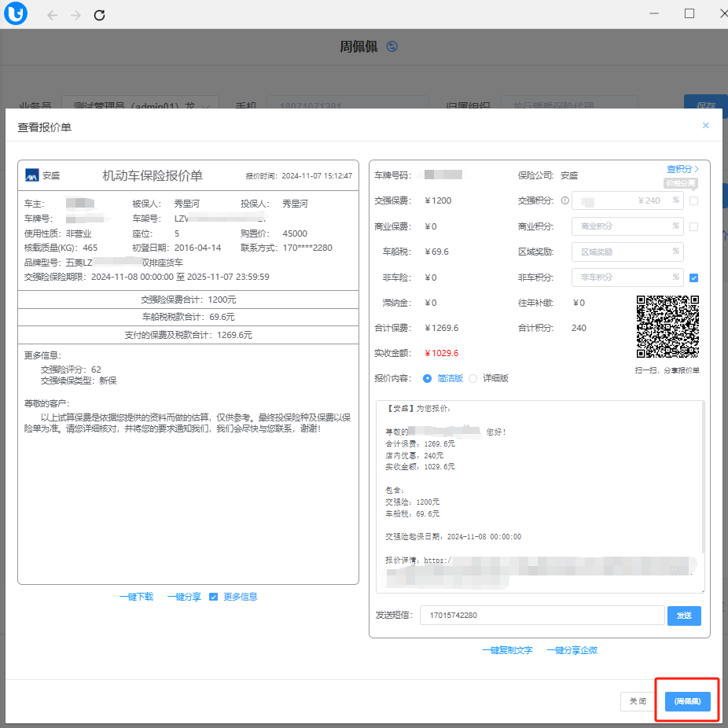Go back with the left arrow
Screen dimensions: 728x728
[x=52, y=15]
